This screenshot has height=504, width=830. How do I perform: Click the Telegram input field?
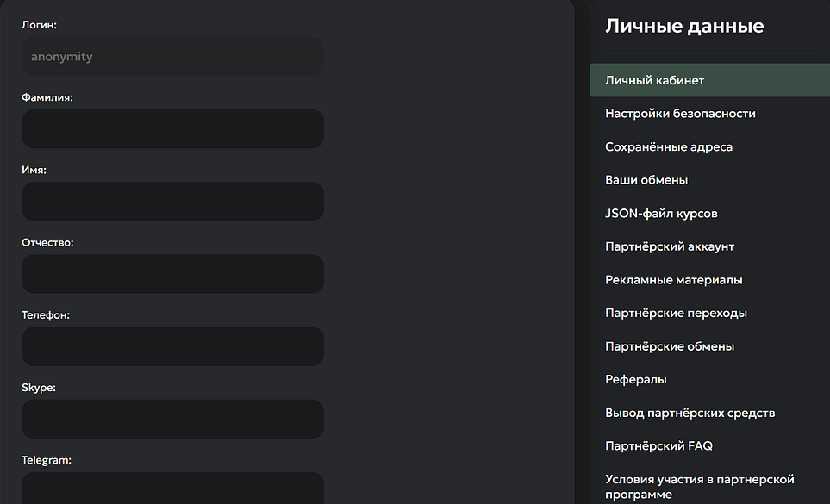172,488
